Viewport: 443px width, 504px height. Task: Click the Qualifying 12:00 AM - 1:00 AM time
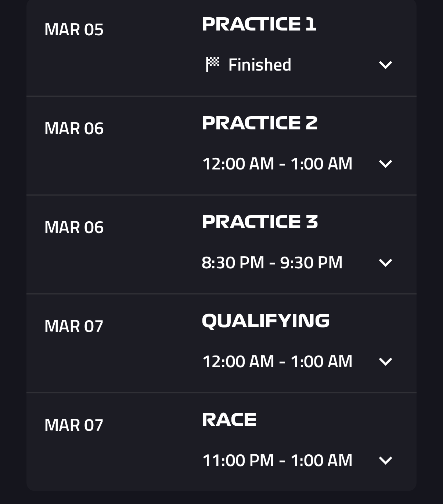(x=277, y=362)
